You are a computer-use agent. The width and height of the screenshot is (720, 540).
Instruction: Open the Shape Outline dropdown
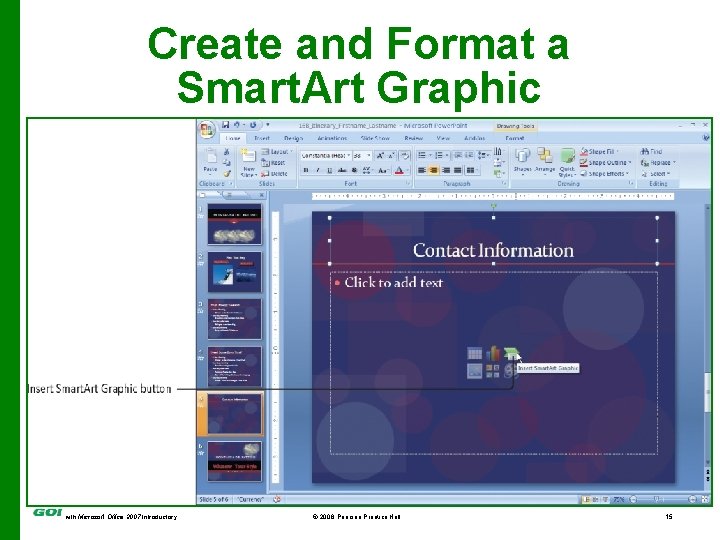click(x=605, y=163)
